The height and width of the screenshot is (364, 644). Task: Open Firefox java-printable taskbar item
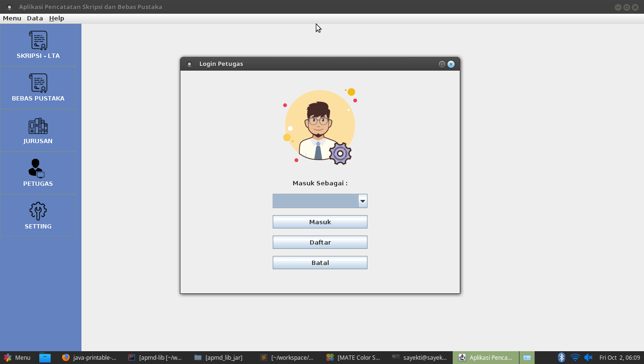(89, 357)
